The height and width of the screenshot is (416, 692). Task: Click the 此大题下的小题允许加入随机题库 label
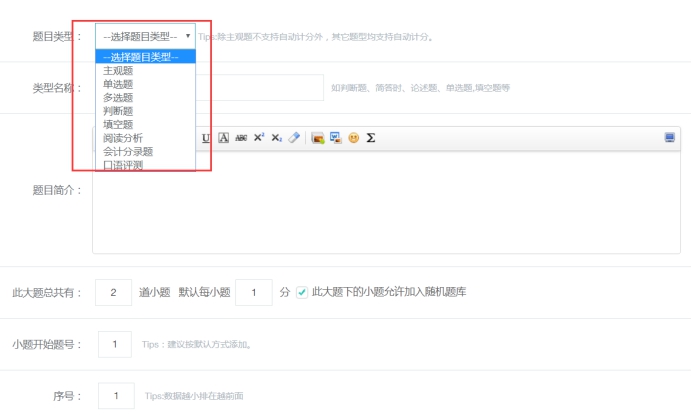click(389, 292)
